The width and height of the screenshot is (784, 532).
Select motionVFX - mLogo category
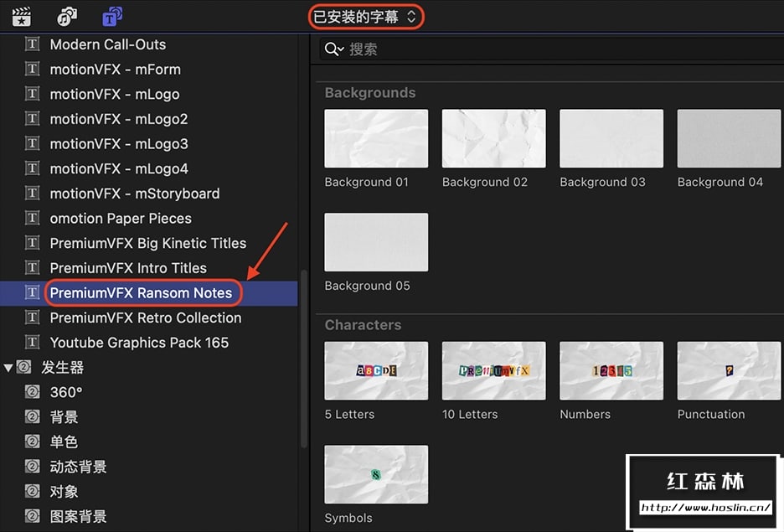pyautogui.click(x=115, y=94)
